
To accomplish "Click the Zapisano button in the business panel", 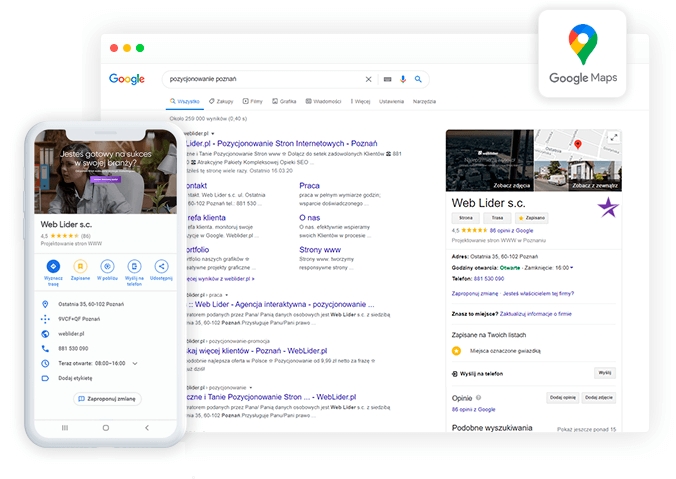I will click(532, 218).
